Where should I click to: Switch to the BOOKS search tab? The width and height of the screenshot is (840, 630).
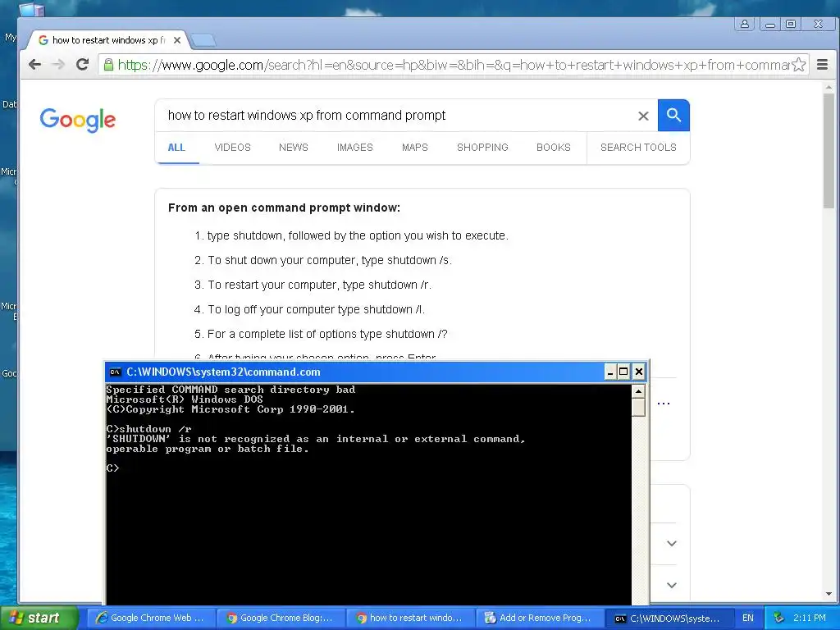(554, 148)
